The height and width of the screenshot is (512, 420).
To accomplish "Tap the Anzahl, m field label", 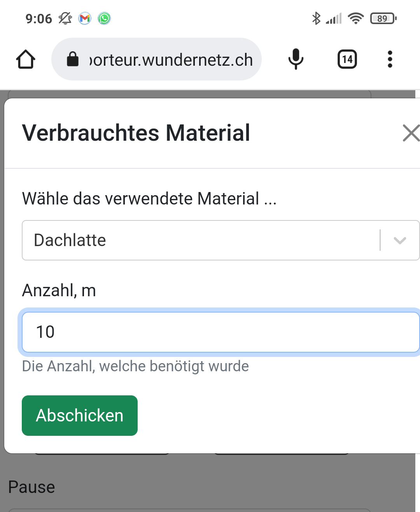I will point(59,290).
